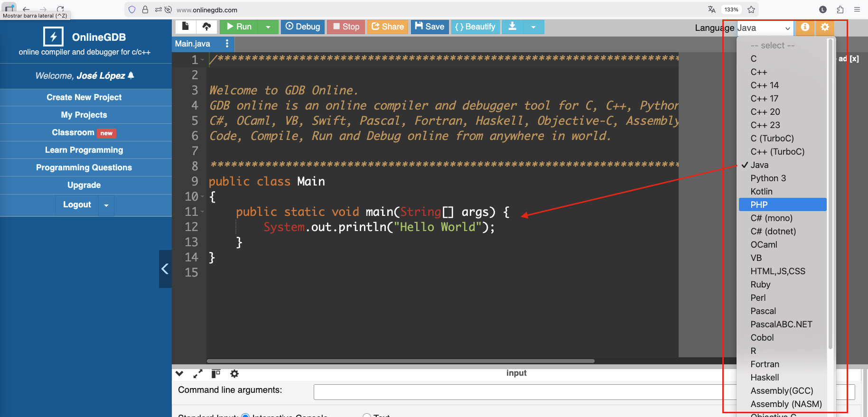Click the upload file cloud icon
This screenshot has height=417, width=868.
click(x=206, y=27)
